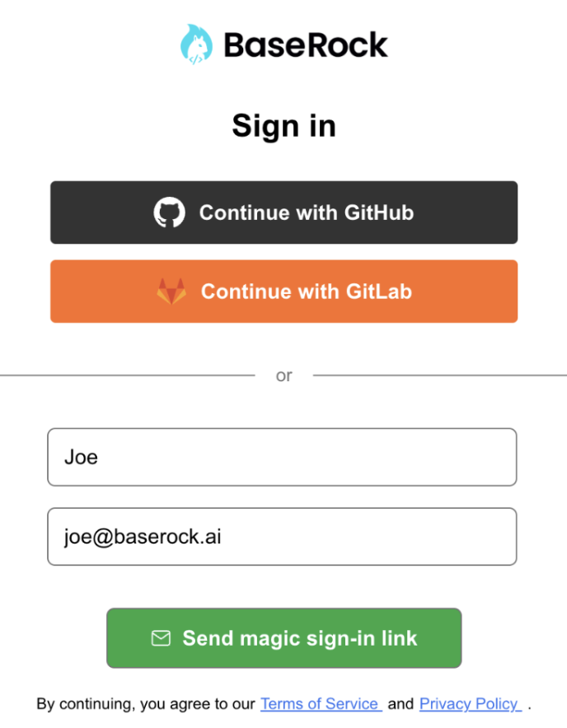Image resolution: width=567 pixels, height=728 pixels.
Task: Click the typed text 'joe@baserock.ai'
Action: pos(143,537)
